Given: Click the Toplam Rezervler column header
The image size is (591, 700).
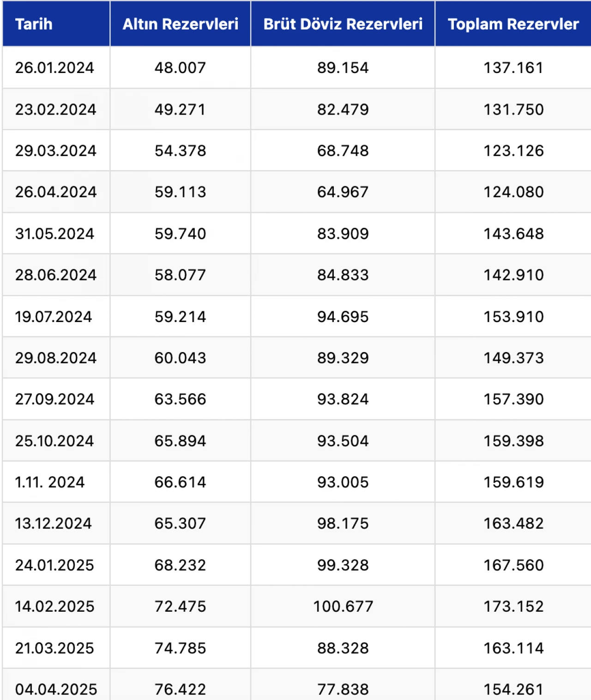Looking at the screenshot, I should pos(513,24).
